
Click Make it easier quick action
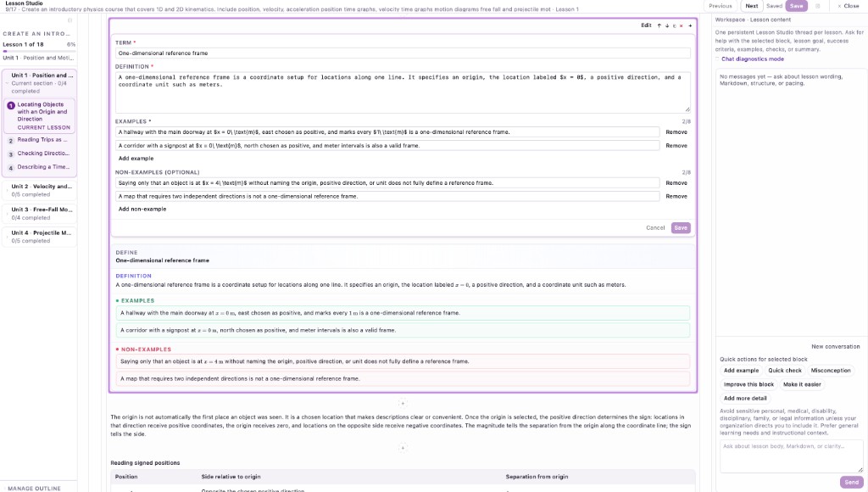pyautogui.click(x=802, y=384)
